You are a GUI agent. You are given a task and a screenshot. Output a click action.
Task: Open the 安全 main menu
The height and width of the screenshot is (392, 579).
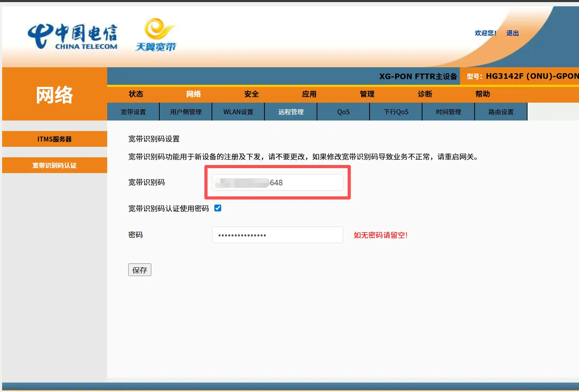point(251,94)
